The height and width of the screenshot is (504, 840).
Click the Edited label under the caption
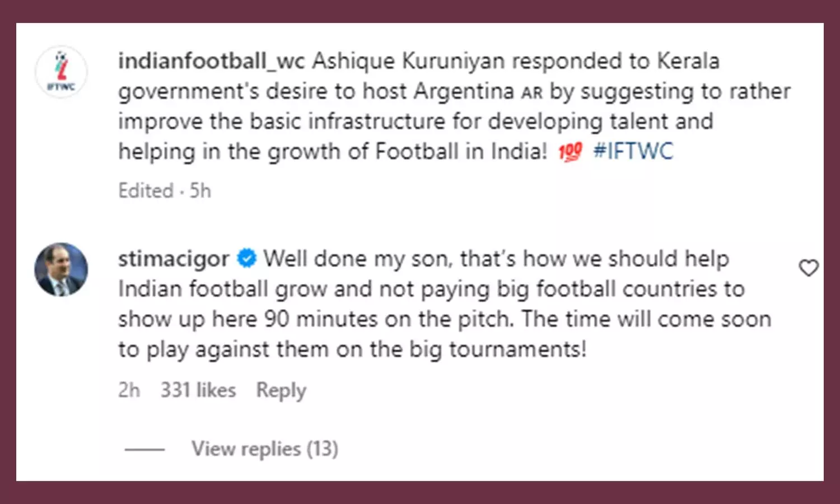click(146, 191)
